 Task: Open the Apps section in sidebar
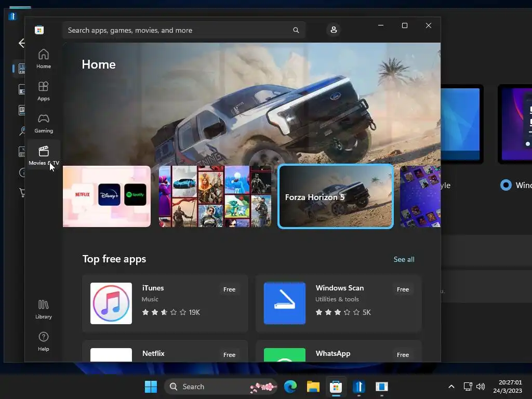(44, 91)
